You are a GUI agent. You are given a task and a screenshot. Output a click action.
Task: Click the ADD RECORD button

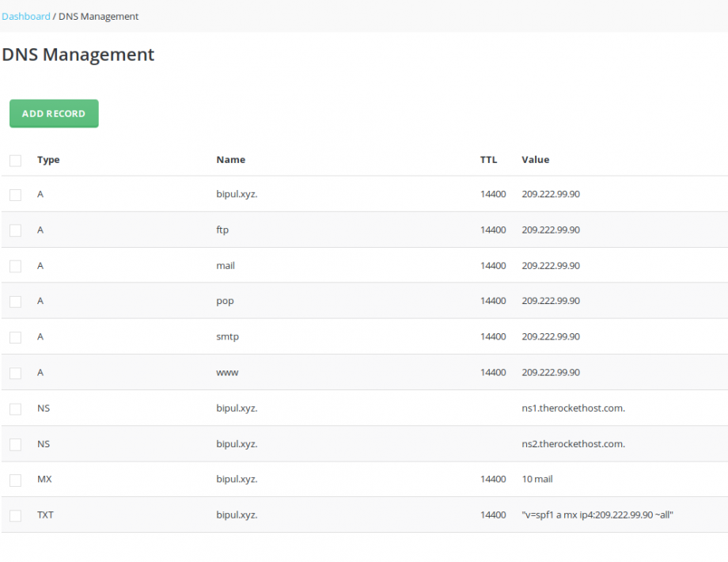point(53,113)
